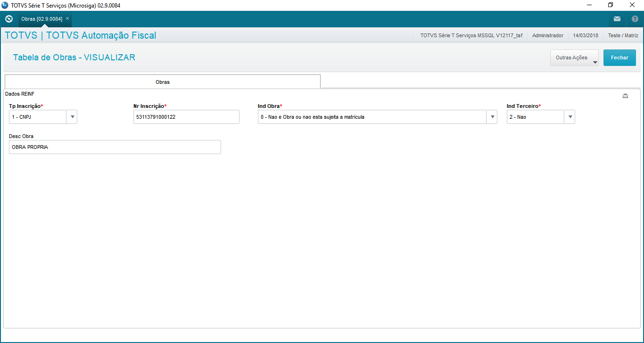Click Tabela de Obras - VISUALIZAR title

[x=74, y=57]
